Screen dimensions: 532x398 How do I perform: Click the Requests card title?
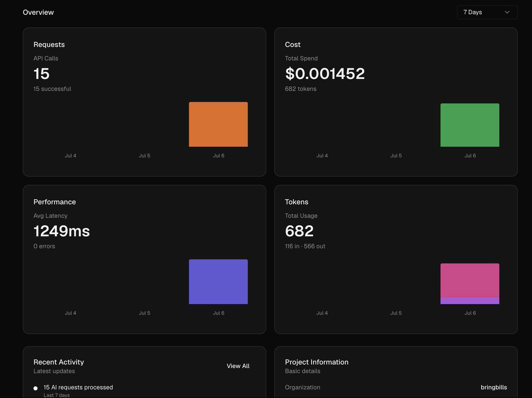(49, 44)
